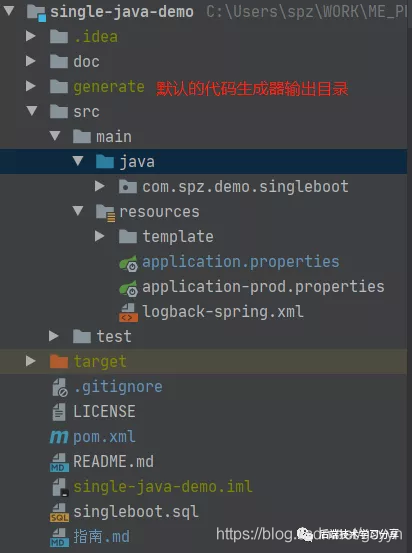This screenshot has height=553, width=412.
Task: Select the src folder label
Action: coord(86,112)
